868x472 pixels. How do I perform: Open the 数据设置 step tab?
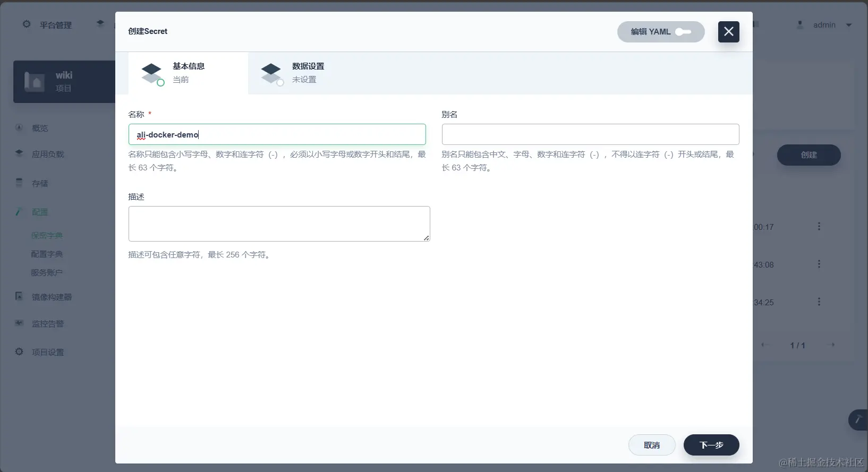point(308,73)
